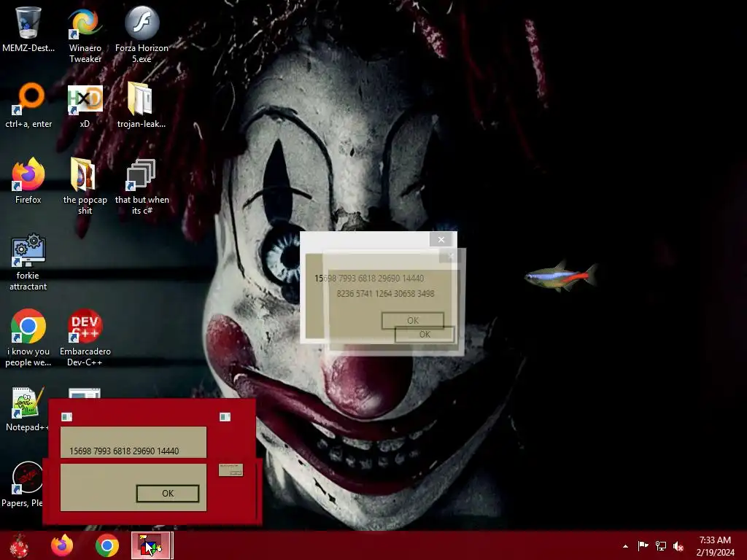747x560 pixels.
Task: Click left small icon in red dialog header
Action: 66,417
